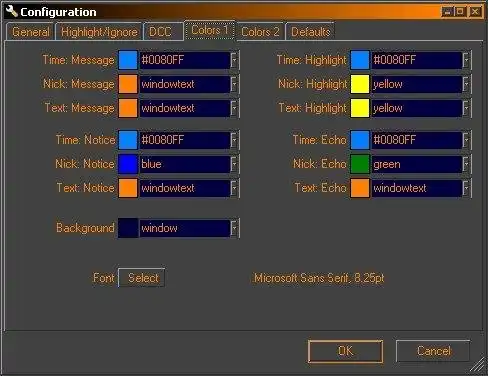Viewport: 488px width, 376px height.
Task: Click the Nick: Message windowtext field
Action: (x=185, y=84)
